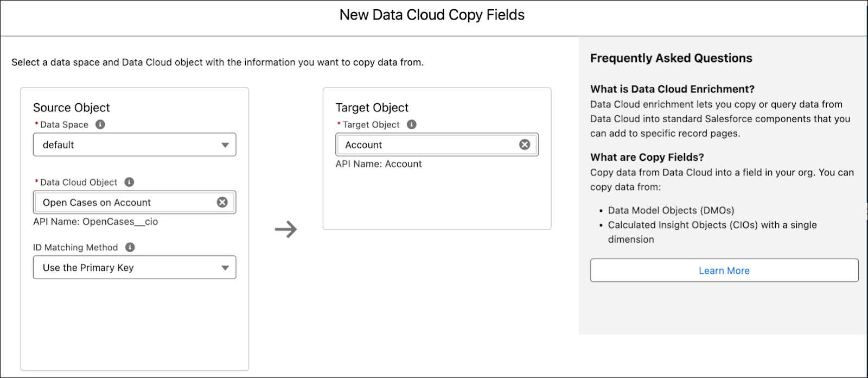Click the ID Matching Method info icon
The width and height of the screenshot is (868, 378).
click(x=130, y=247)
